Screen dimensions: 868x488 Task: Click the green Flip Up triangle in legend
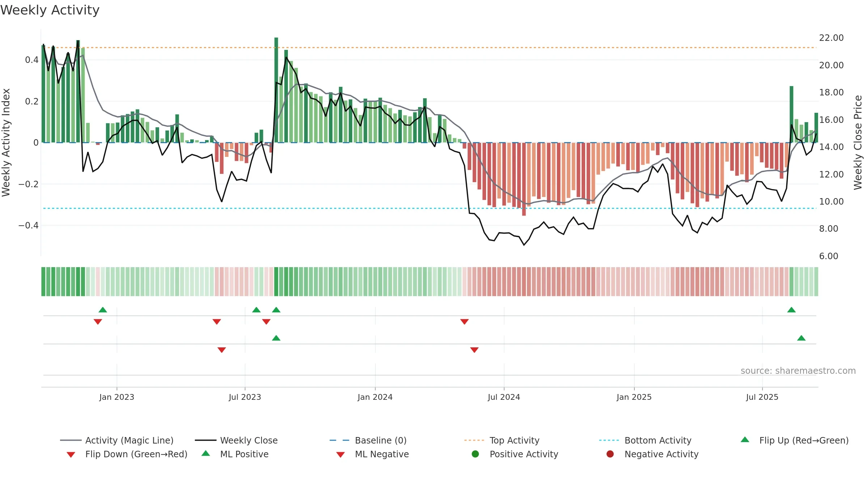[x=745, y=440]
